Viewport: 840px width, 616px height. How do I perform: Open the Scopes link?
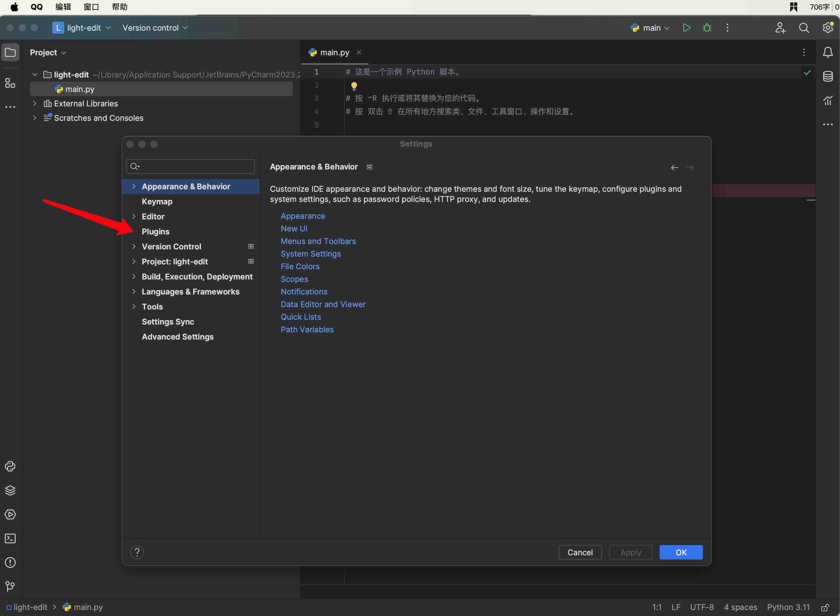tap(294, 279)
